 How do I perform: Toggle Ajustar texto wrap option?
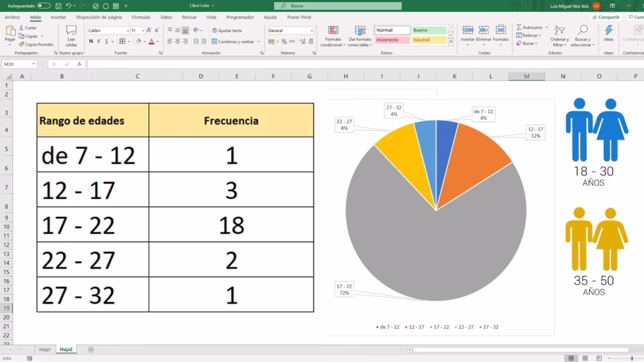pyautogui.click(x=227, y=30)
